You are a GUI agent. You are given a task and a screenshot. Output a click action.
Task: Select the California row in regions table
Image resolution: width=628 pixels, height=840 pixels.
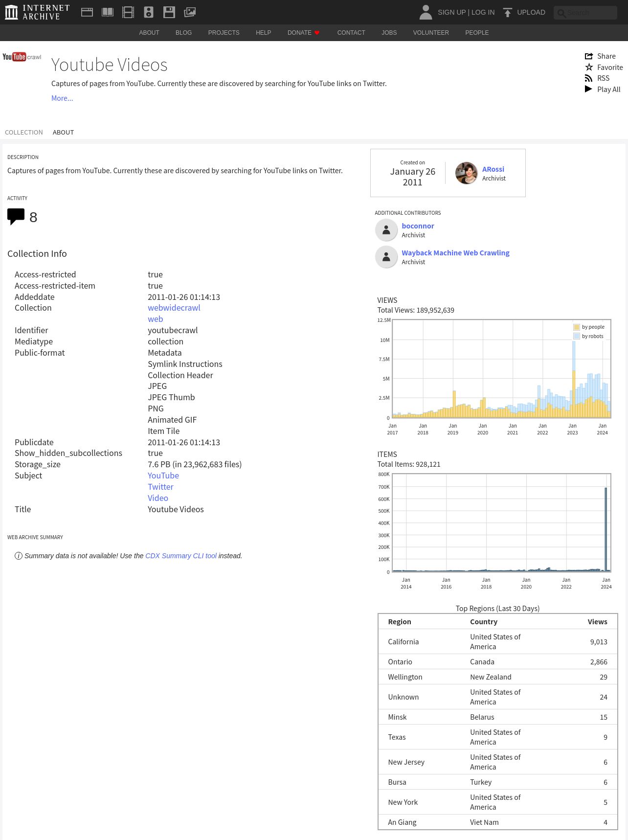[x=498, y=641]
